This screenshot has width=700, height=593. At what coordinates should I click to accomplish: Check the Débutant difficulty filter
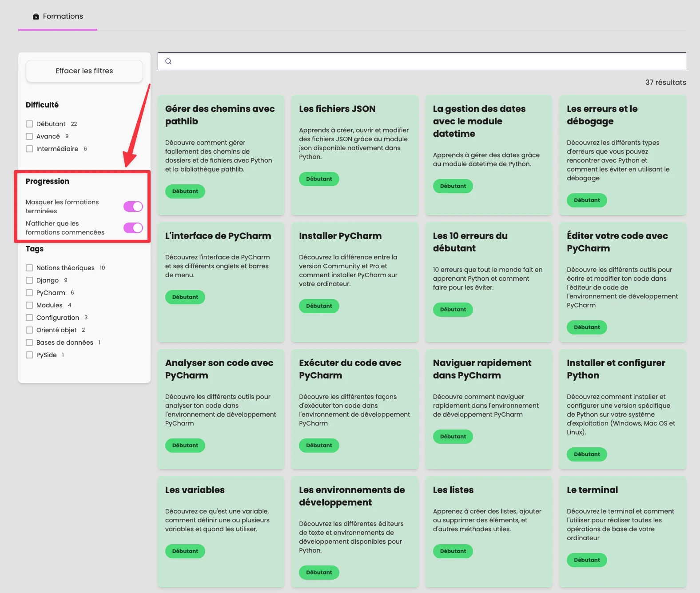pos(29,124)
